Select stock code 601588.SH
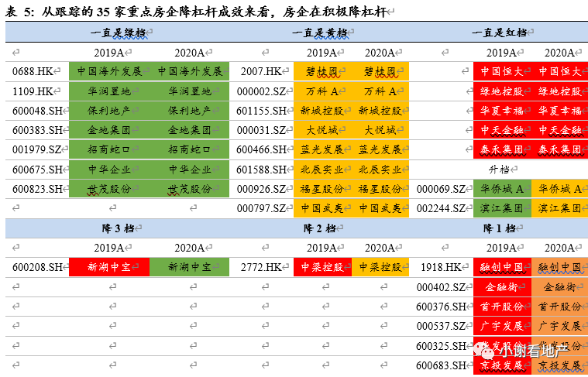The height and width of the screenshot is (377, 588). pyautogui.click(x=261, y=170)
